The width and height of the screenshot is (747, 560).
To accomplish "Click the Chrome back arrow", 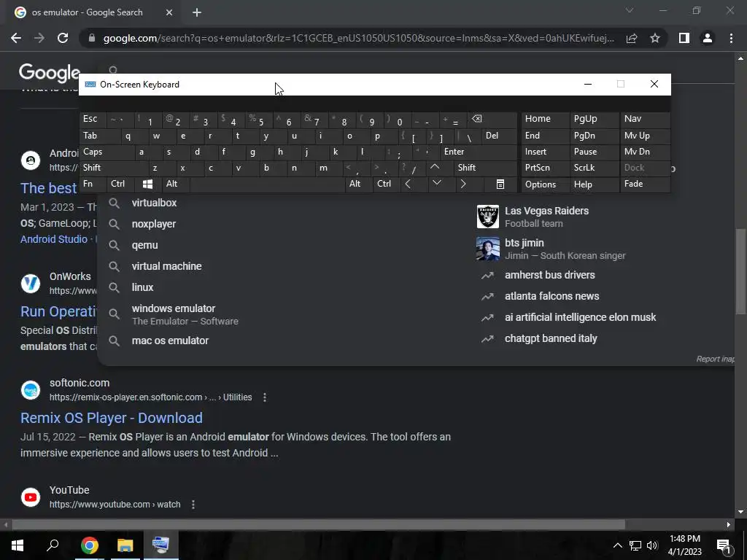I will (x=16, y=38).
